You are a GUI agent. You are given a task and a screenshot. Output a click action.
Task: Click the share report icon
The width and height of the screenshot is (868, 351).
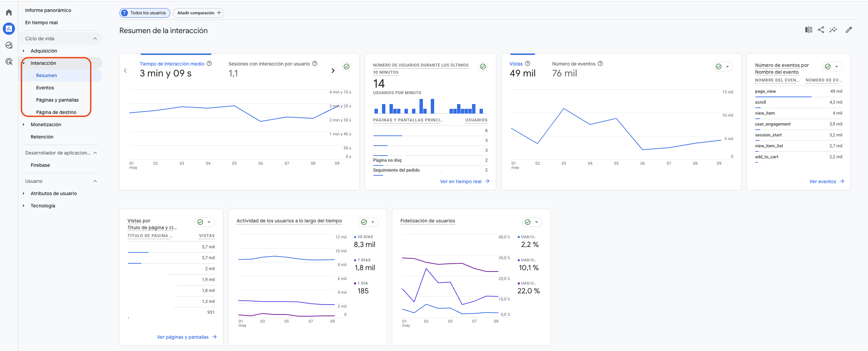click(x=821, y=30)
